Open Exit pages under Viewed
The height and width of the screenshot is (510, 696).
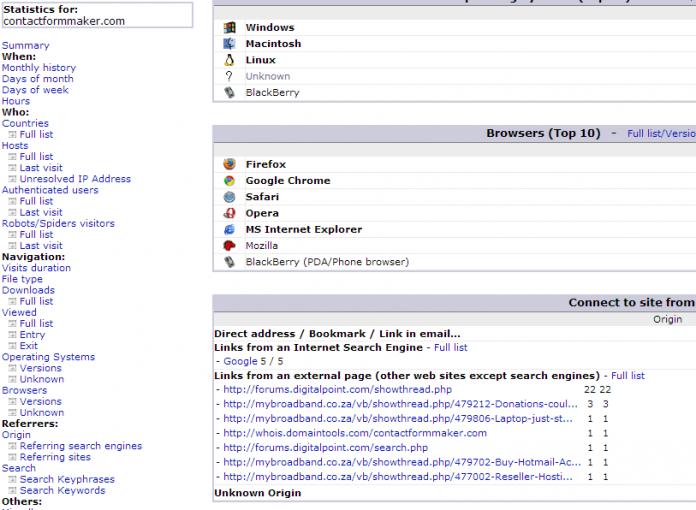coord(29,345)
